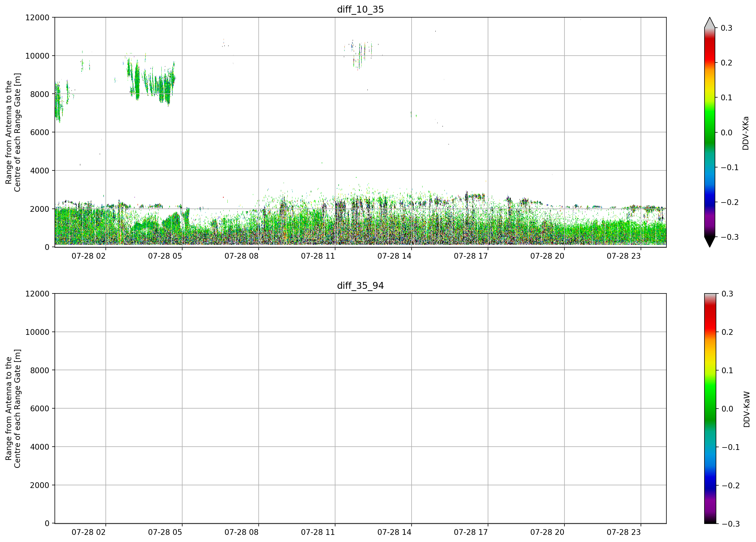This screenshot has height=542, width=756.
Task: Click the −0.1 tick on DDV-KaW colorbar
Action: coord(731,447)
